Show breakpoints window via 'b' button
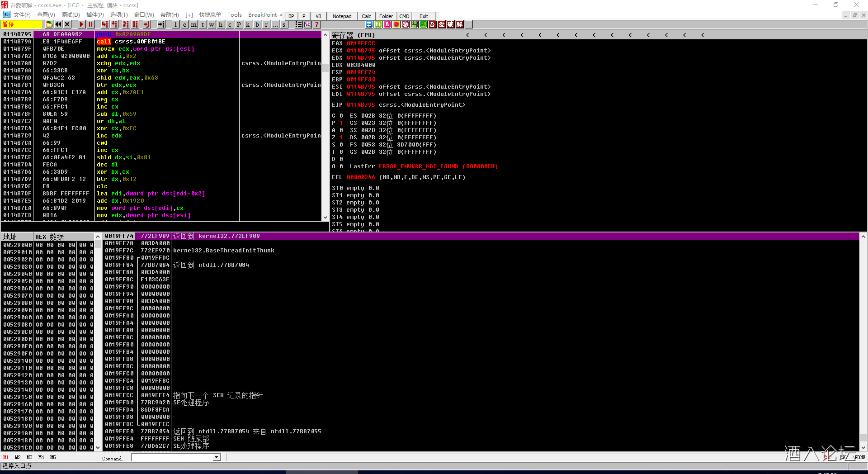 click(x=257, y=24)
